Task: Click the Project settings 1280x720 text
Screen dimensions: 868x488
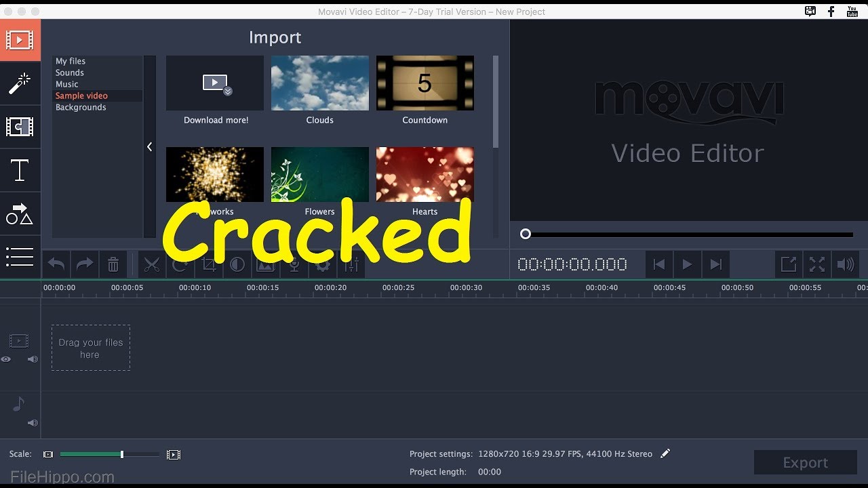Action: click(565, 454)
